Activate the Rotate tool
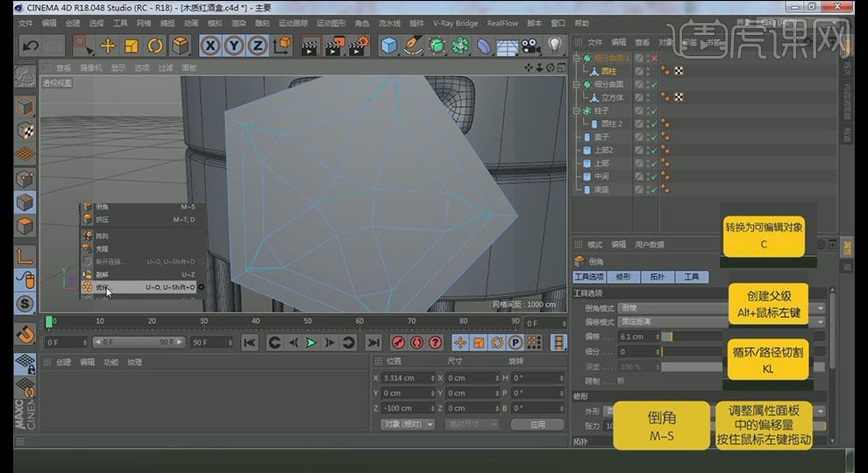868x473 pixels. [155, 46]
